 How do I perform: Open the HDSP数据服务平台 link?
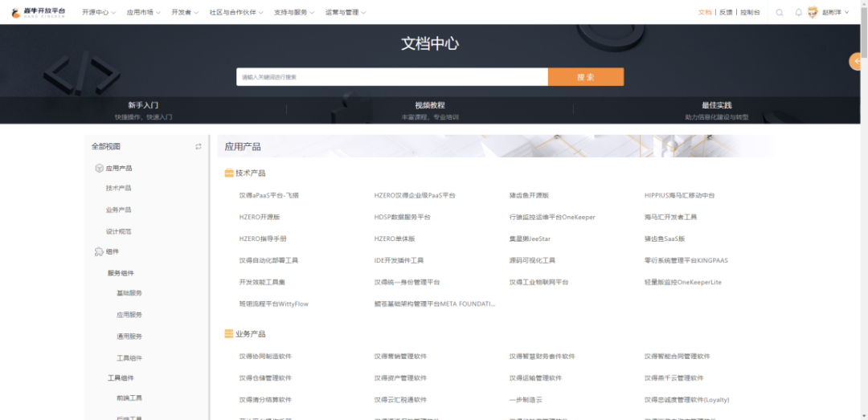pyautogui.click(x=403, y=217)
